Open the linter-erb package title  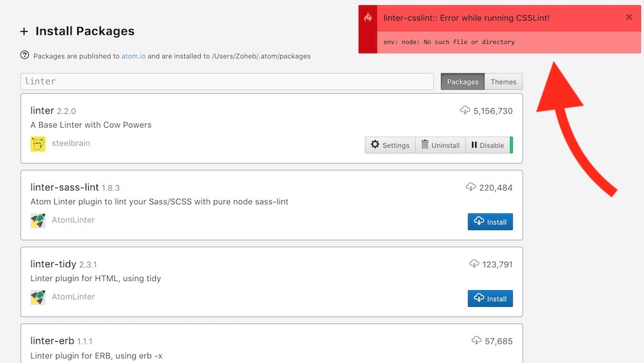pos(52,340)
